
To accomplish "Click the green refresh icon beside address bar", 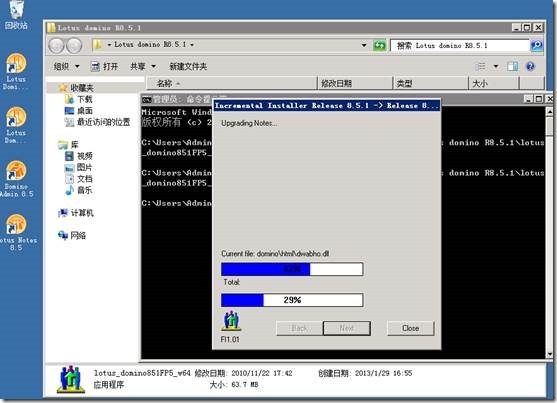I will (379, 45).
